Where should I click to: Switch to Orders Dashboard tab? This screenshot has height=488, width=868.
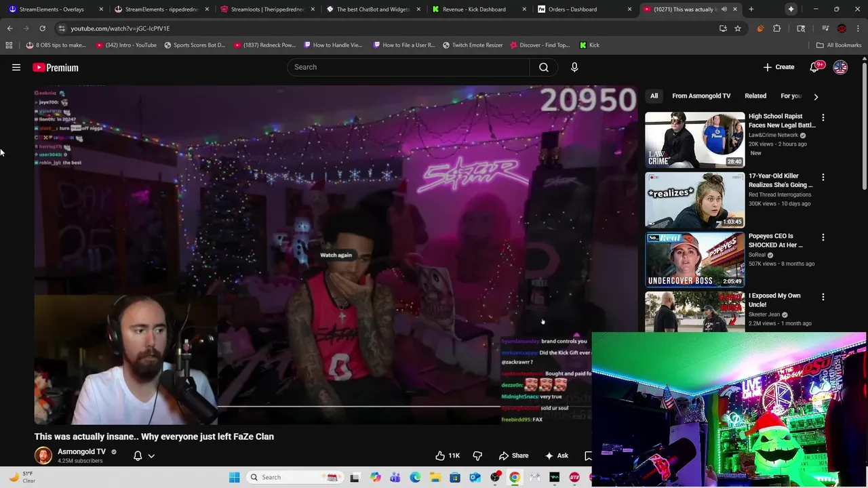[x=584, y=9]
